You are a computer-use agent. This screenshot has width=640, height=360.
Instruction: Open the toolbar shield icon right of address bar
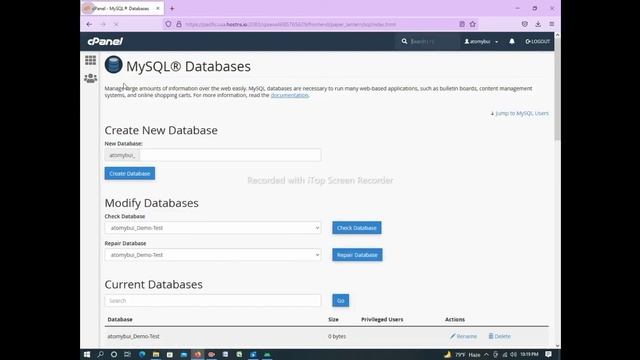[524, 24]
